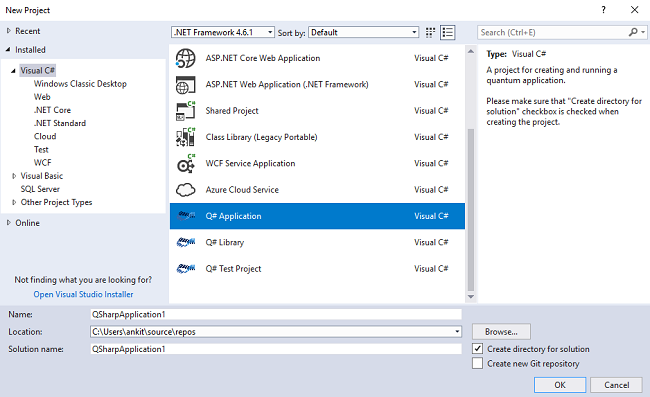
Task: Expand the Visual Basic tree node
Action: click(14, 176)
